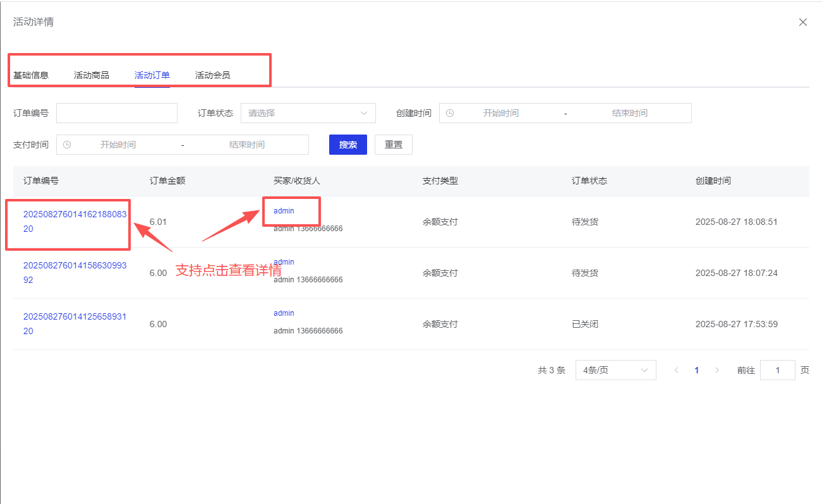Close the 活动详情 dialog with X icon

pos(802,22)
